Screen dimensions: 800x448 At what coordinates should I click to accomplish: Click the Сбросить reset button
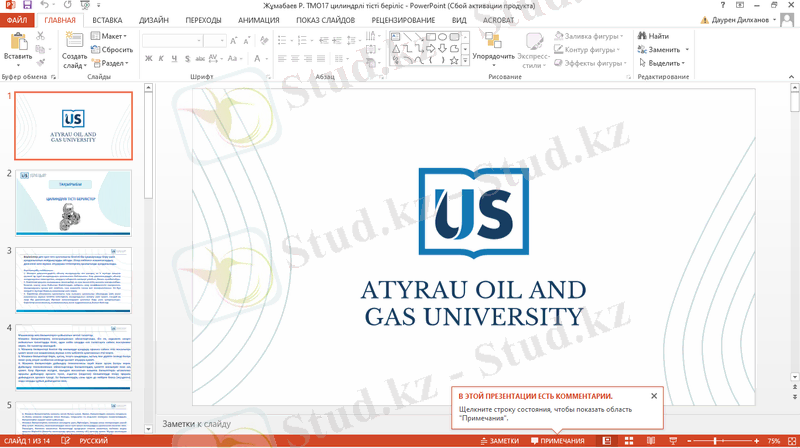point(112,50)
